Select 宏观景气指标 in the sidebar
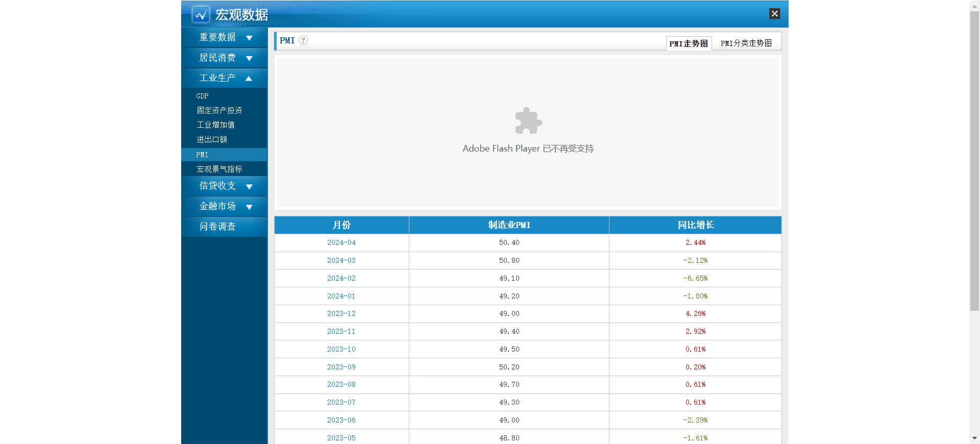The height and width of the screenshot is (444, 980). (219, 169)
